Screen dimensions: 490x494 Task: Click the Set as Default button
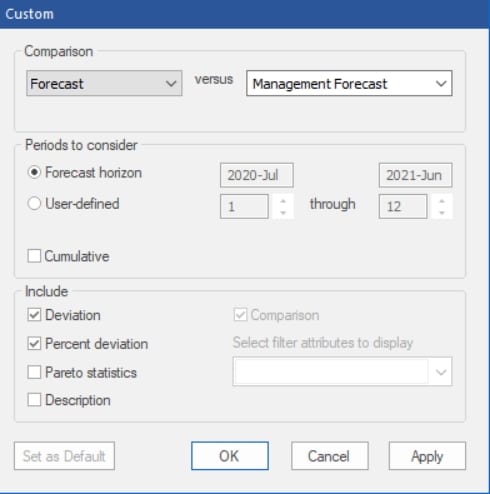click(64, 456)
